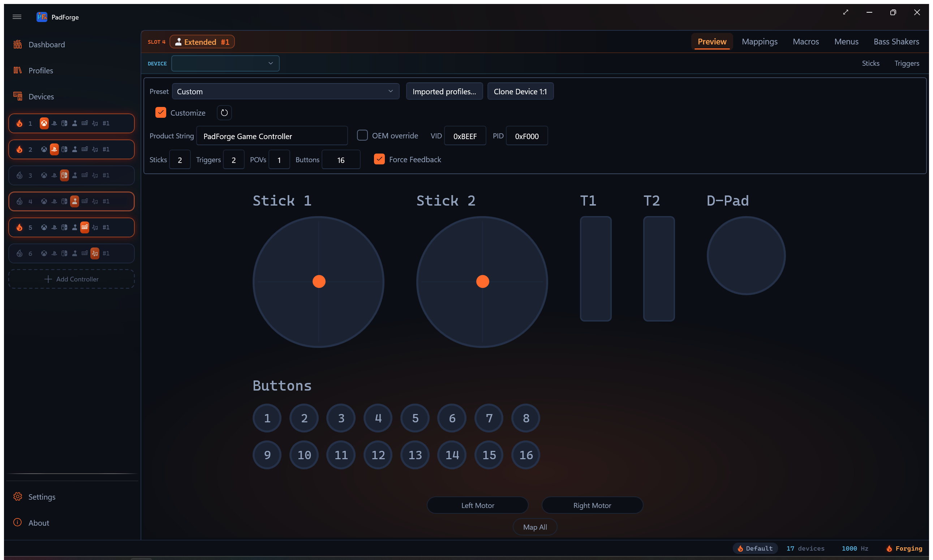
Task: Click the PadForge app logo
Action: pos(42,17)
